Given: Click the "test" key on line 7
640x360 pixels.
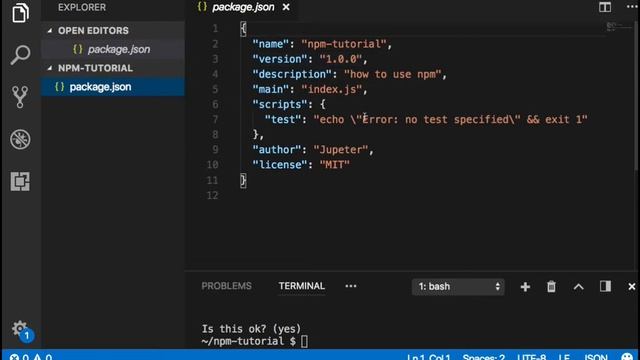Looking at the screenshot, I should click(282, 120).
